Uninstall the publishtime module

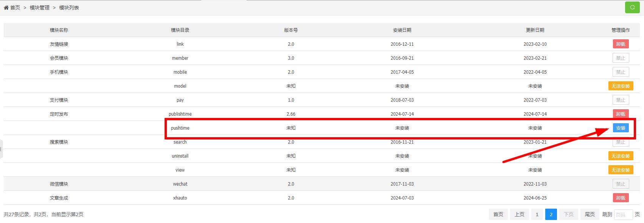point(621,114)
